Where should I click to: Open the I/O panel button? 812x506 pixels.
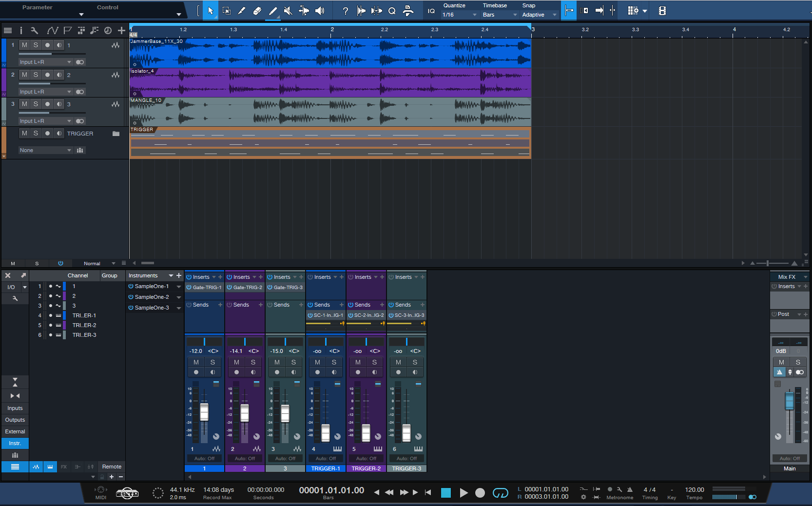(x=11, y=287)
